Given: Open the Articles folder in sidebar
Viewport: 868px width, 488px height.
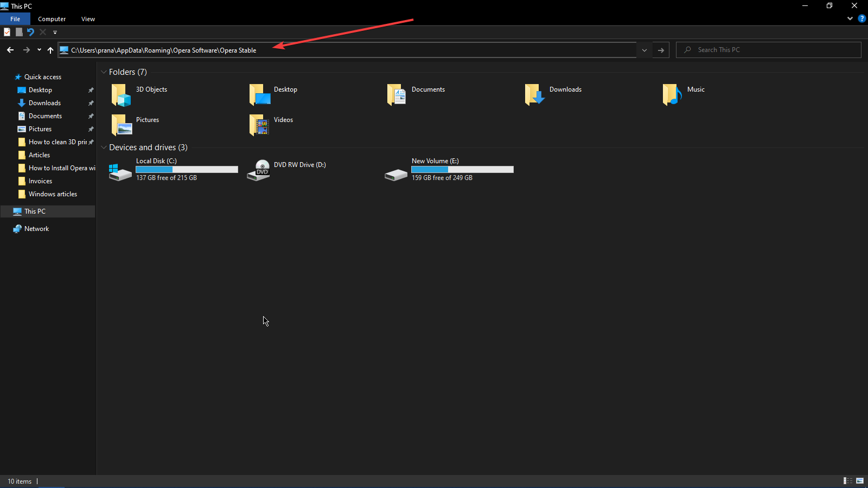Looking at the screenshot, I should [39, 155].
